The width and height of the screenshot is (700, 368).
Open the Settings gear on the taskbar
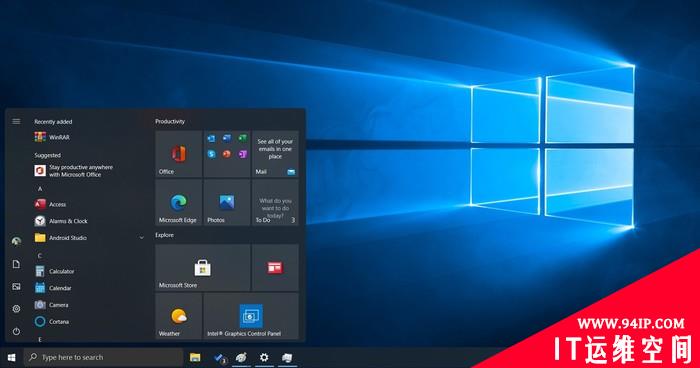tap(264, 357)
